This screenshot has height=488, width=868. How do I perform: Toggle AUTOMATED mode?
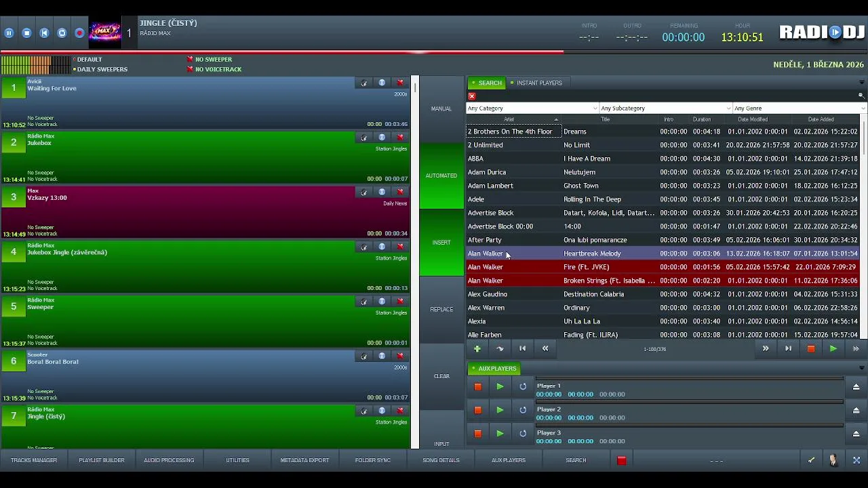pyautogui.click(x=441, y=176)
